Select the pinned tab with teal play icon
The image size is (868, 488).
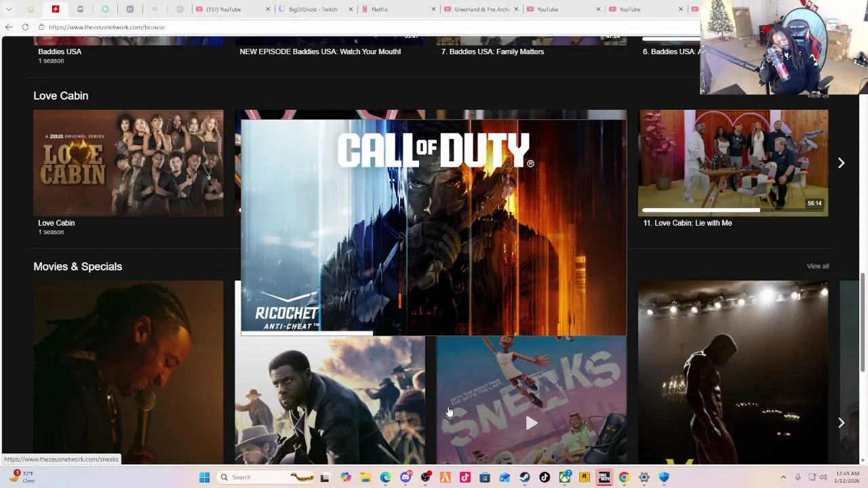click(105, 9)
